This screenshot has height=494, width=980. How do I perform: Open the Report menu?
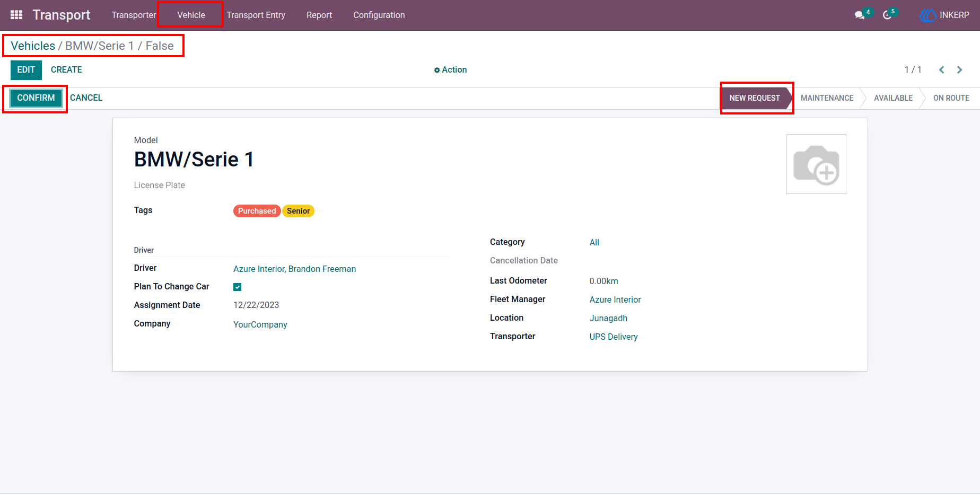point(319,15)
